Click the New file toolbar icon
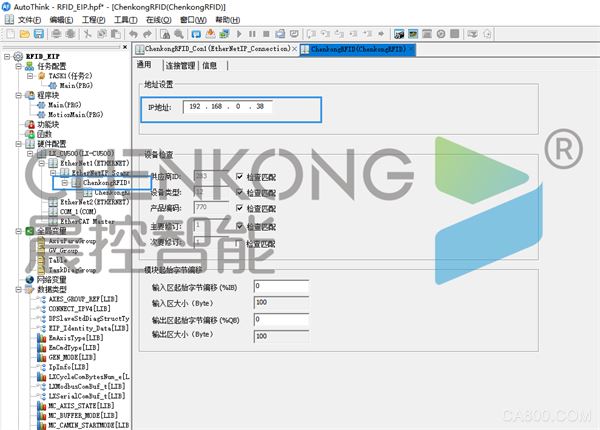The height and width of the screenshot is (430, 600). (11, 34)
